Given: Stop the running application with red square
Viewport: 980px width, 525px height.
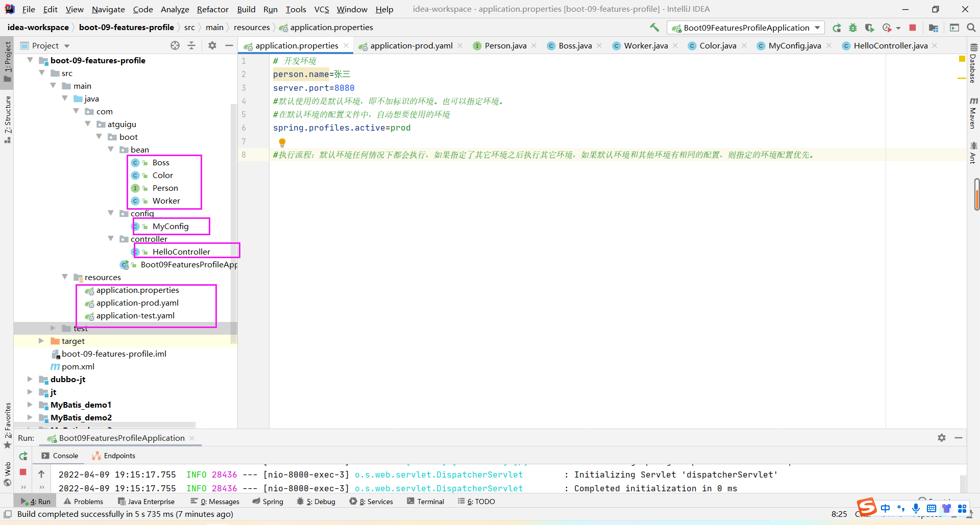Looking at the screenshot, I should click(913, 28).
